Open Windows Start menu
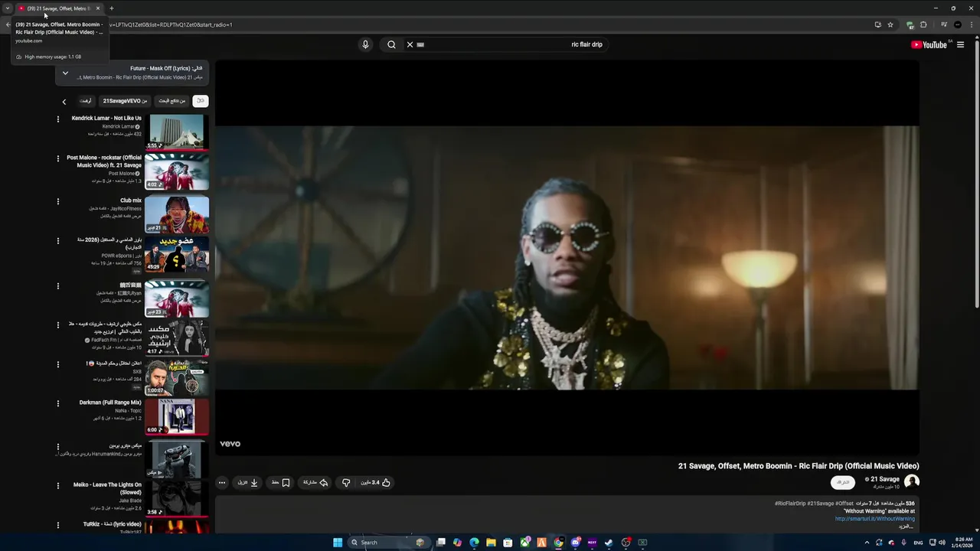Image resolution: width=980 pixels, height=551 pixels. click(x=338, y=543)
